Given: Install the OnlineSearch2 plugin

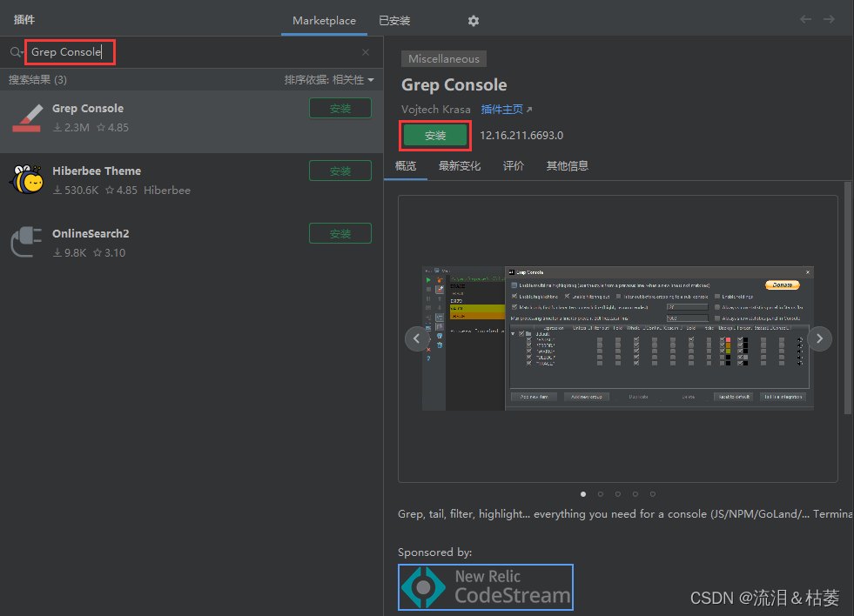Looking at the screenshot, I should [340, 233].
